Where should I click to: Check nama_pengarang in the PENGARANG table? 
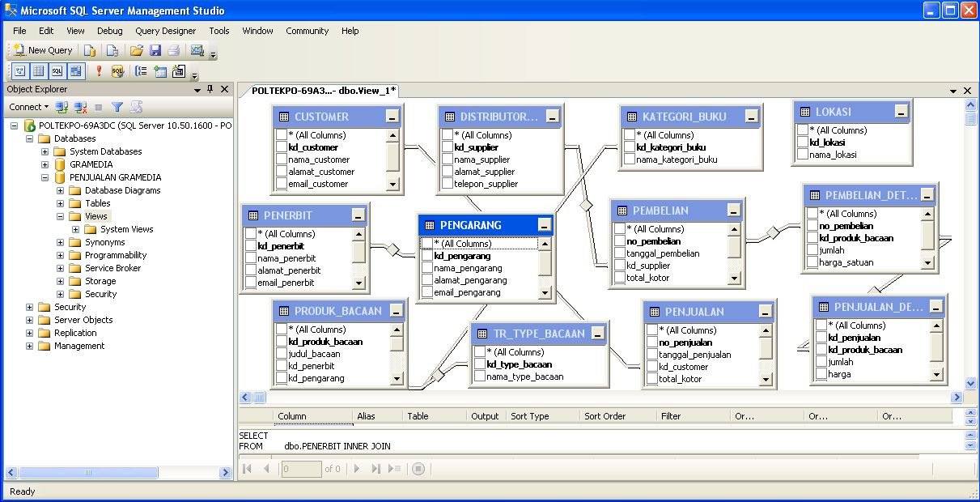427,268
